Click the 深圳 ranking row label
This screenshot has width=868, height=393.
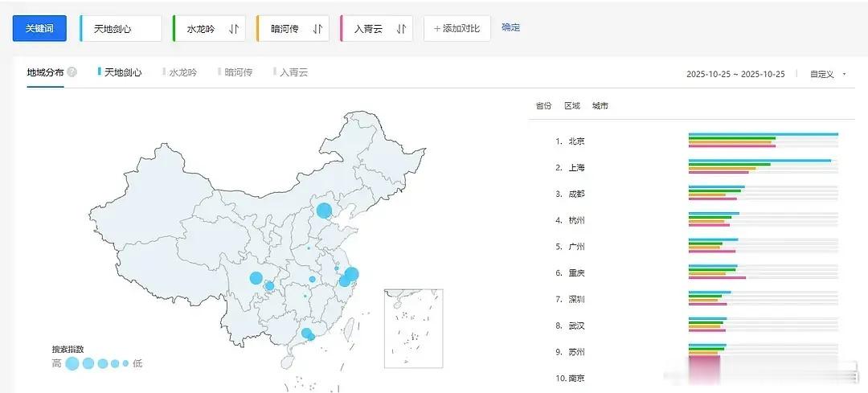click(x=576, y=300)
